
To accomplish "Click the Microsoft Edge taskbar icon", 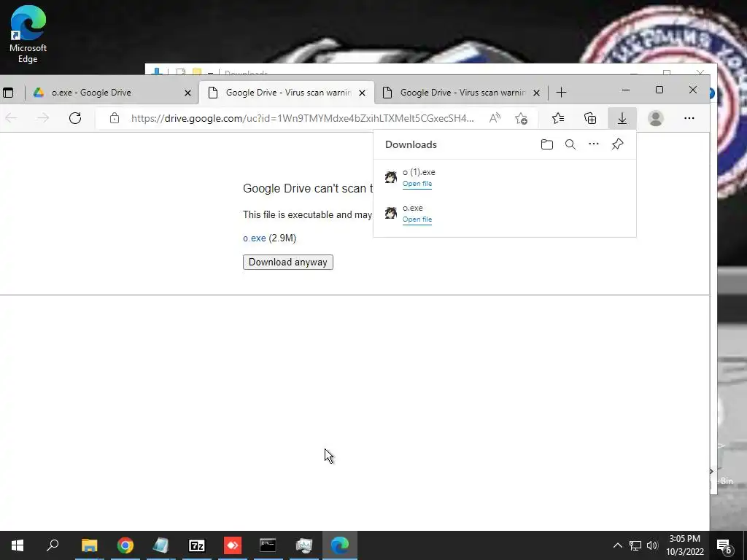I will [340, 545].
